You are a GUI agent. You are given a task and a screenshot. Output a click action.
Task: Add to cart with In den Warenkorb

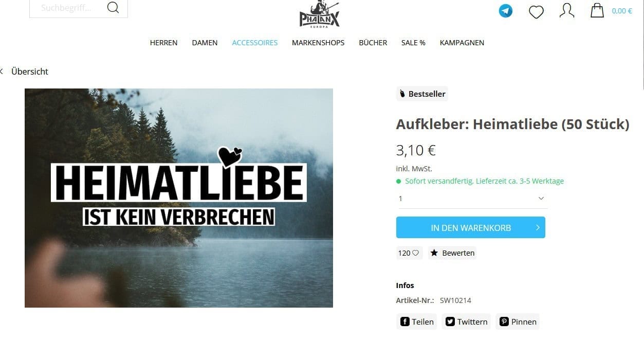pyautogui.click(x=471, y=227)
